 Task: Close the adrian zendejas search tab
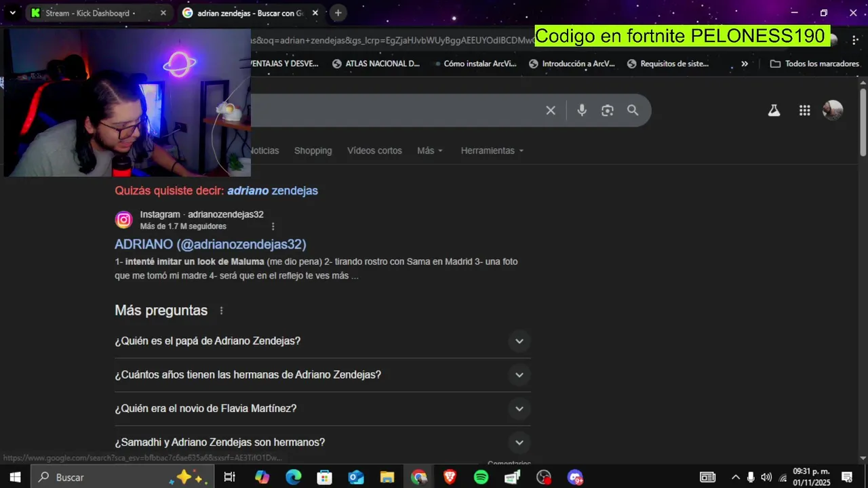(x=315, y=13)
